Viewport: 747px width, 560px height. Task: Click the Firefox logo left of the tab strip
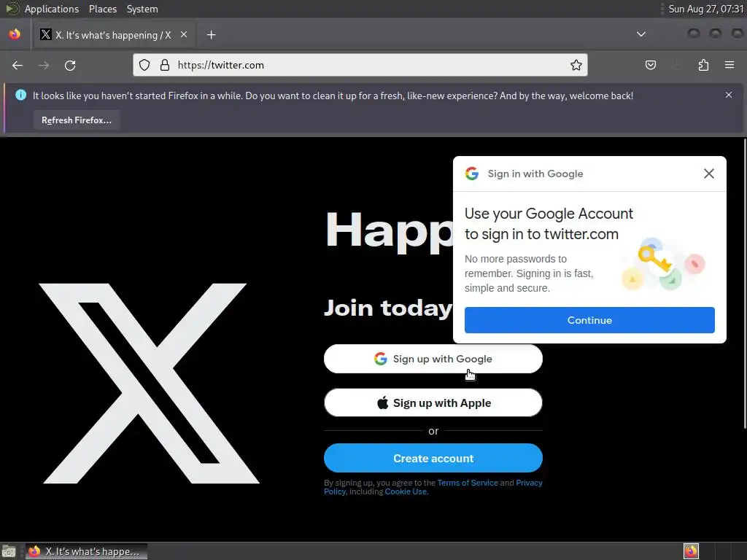pyautogui.click(x=15, y=34)
